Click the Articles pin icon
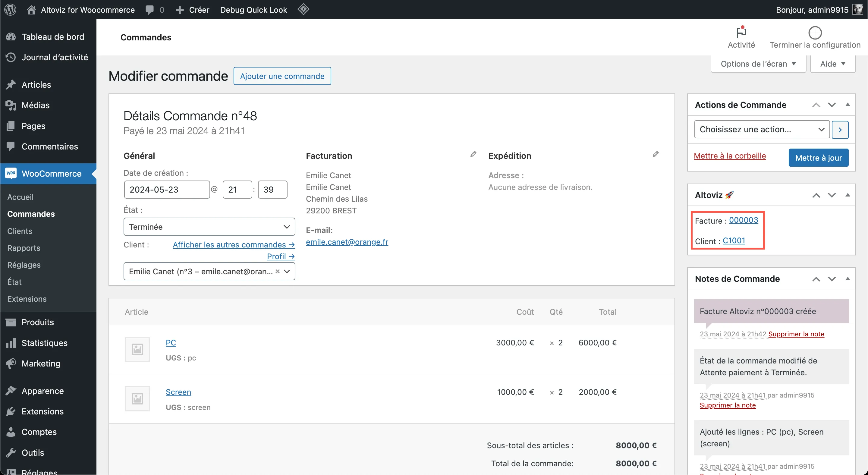Image resolution: width=868 pixels, height=475 pixels. click(11, 85)
